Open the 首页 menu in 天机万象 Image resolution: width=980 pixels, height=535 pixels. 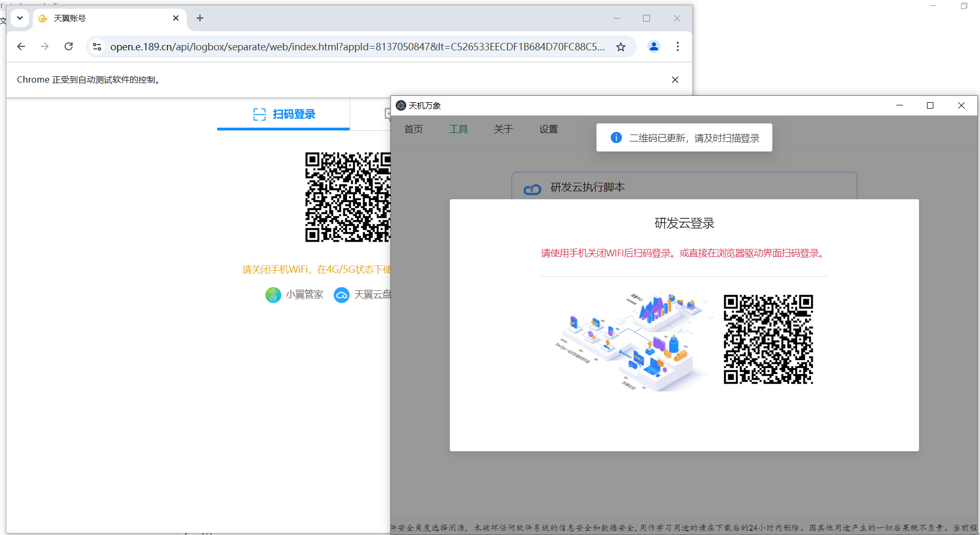pos(413,129)
